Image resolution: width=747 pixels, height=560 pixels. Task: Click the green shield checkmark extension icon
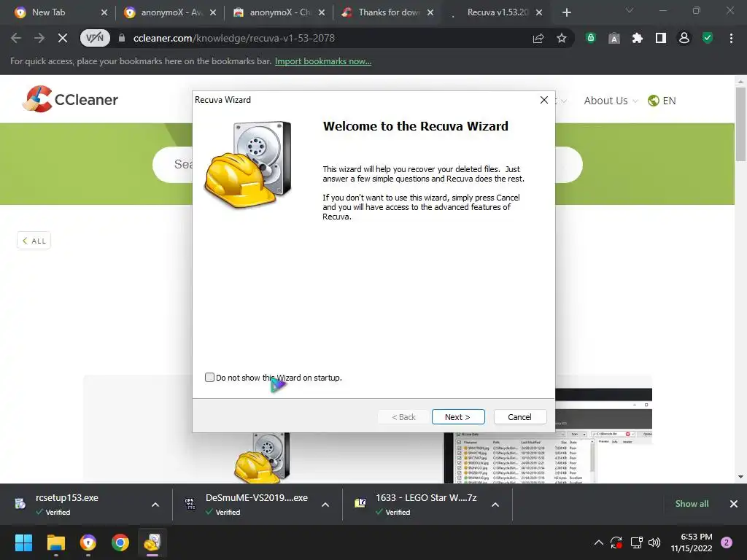(708, 38)
